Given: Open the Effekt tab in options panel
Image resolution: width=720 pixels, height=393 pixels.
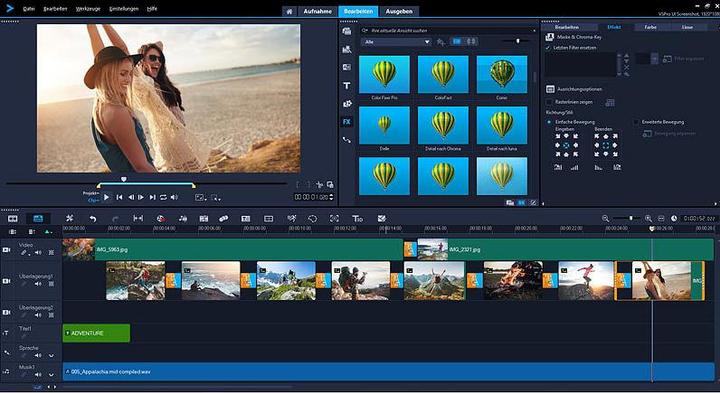Looking at the screenshot, I should 614,28.
